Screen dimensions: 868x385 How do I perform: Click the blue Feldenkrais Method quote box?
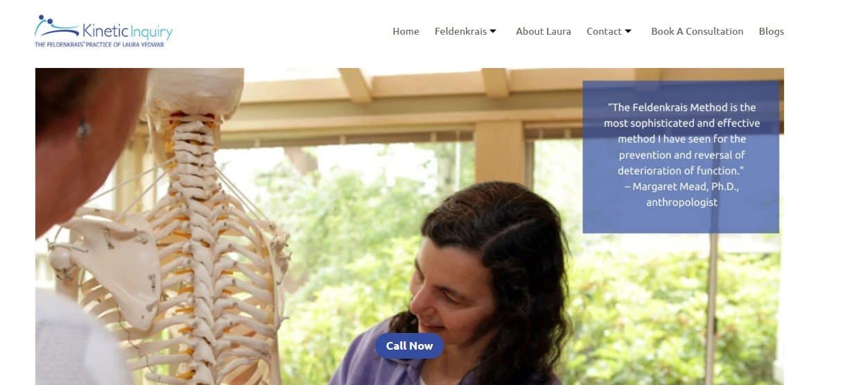681,157
